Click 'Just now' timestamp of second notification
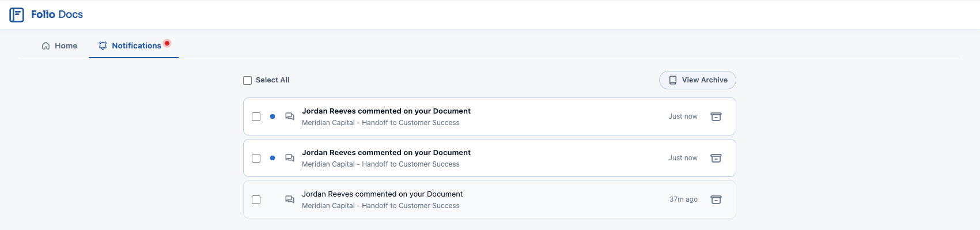 click(x=683, y=158)
